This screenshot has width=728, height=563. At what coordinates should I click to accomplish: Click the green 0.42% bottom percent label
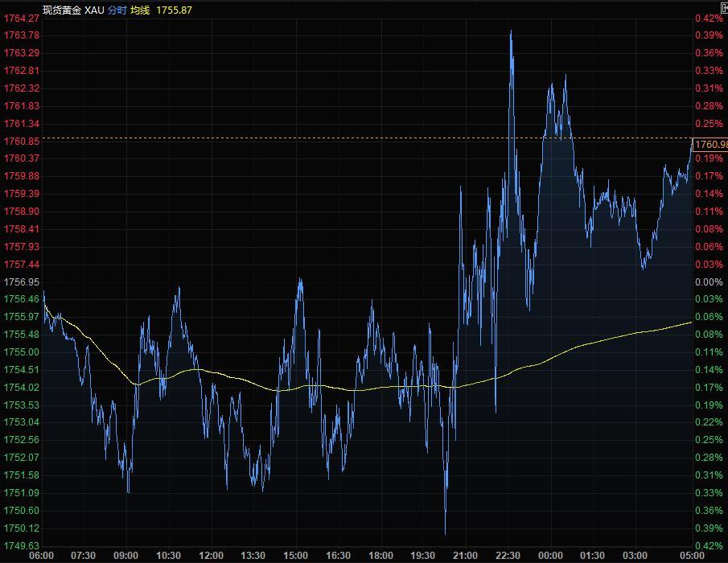[x=709, y=546]
